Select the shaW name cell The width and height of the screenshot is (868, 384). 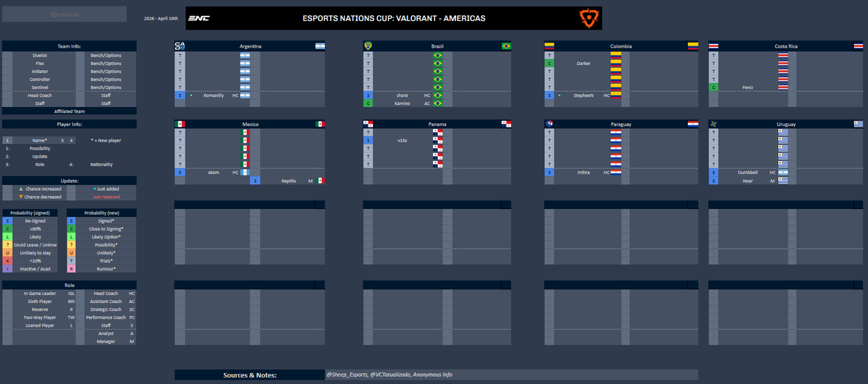402,95
